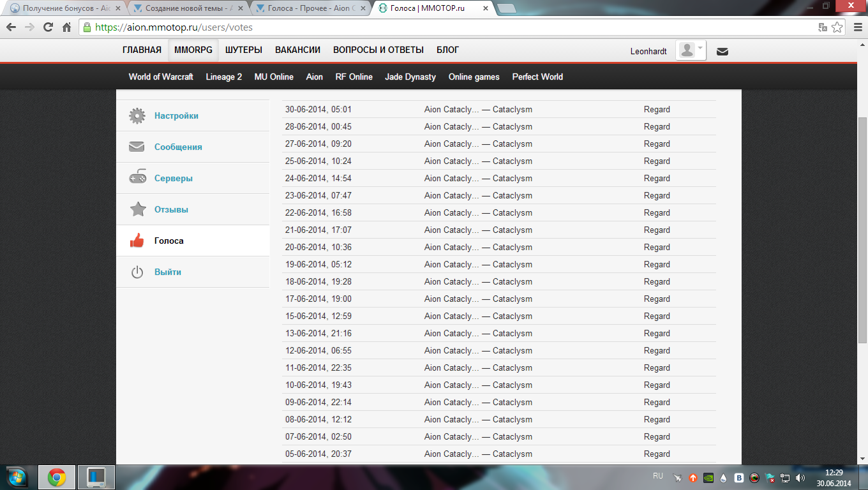Click the translate page icon in address bar
Image resolution: width=868 pixels, height=490 pixels.
pyautogui.click(x=823, y=27)
